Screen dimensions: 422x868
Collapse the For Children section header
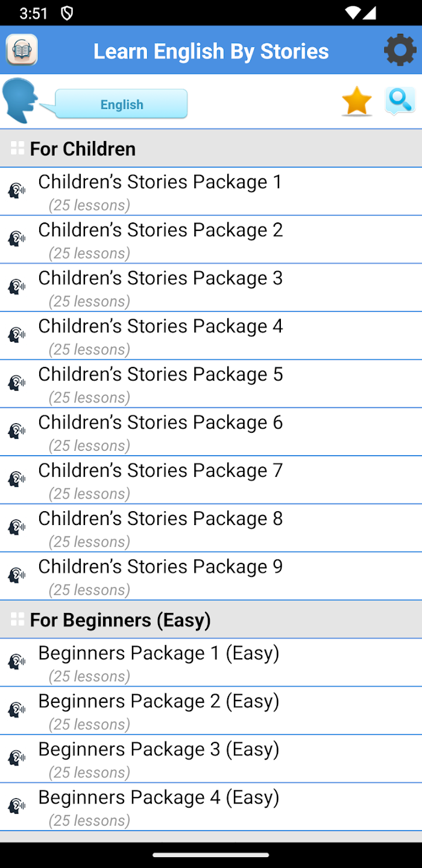tap(83, 149)
